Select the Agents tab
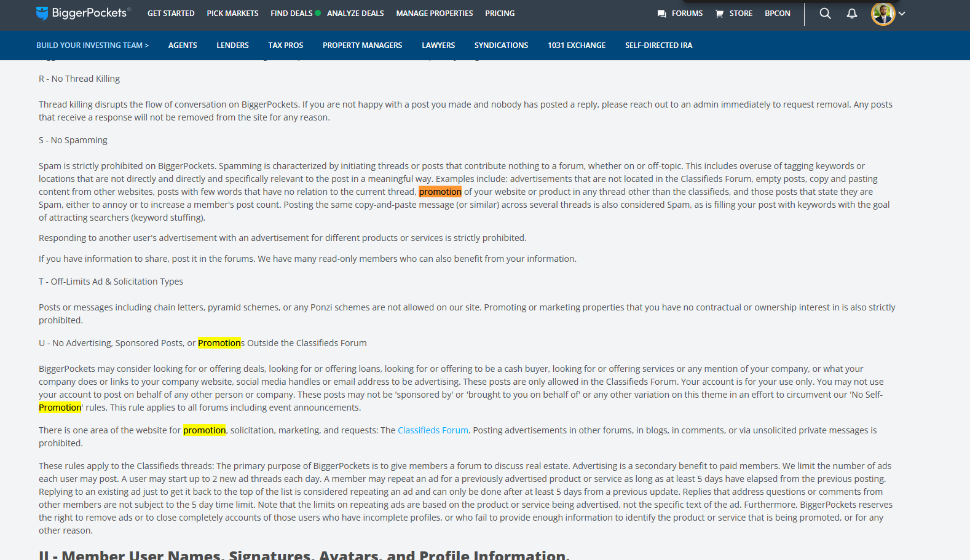 pyautogui.click(x=183, y=45)
